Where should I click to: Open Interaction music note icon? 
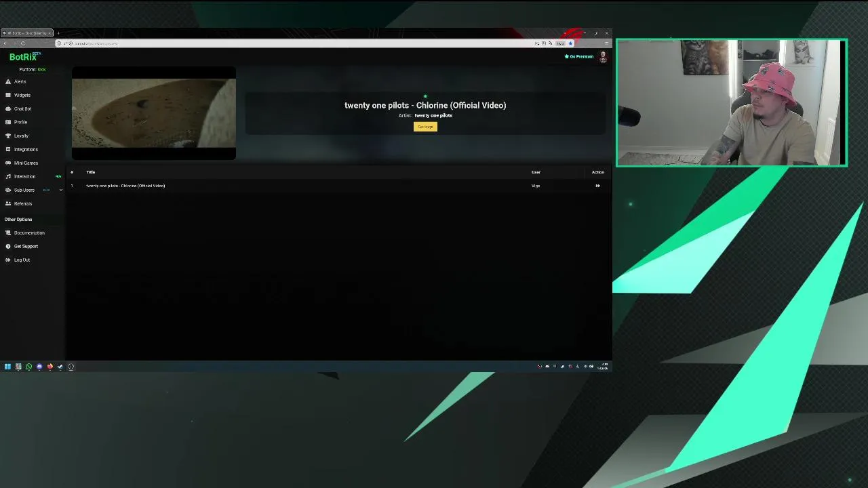[x=8, y=176]
